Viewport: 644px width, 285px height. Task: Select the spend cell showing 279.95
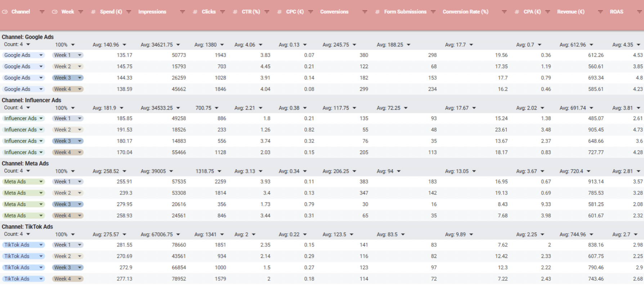(x=124, y=204)
